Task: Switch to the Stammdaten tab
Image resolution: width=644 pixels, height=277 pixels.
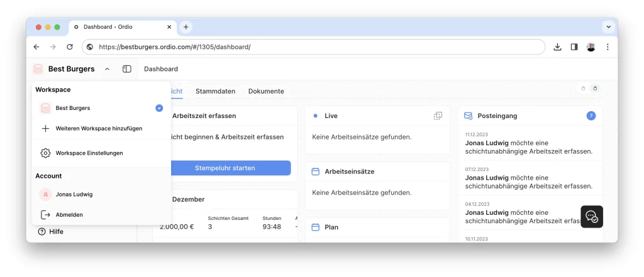Action: point(214,91)
